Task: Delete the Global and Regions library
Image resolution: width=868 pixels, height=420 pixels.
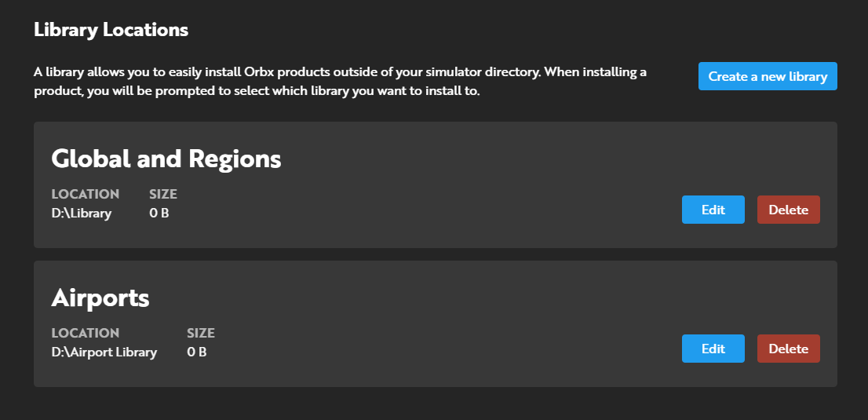Action: point(788,210)
